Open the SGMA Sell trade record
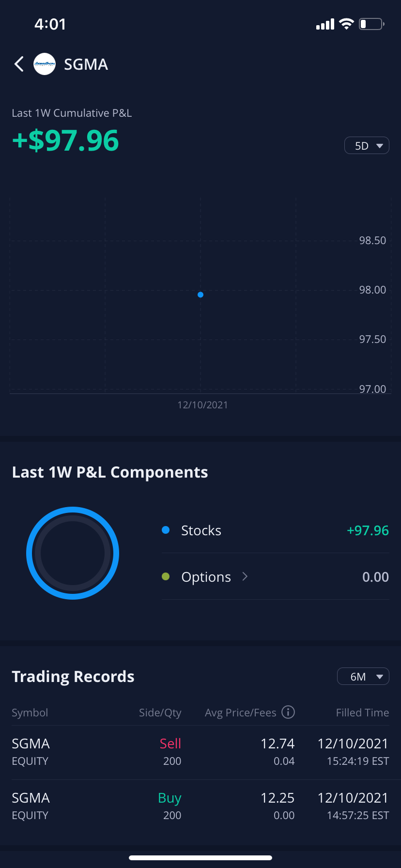 (200, 752)
